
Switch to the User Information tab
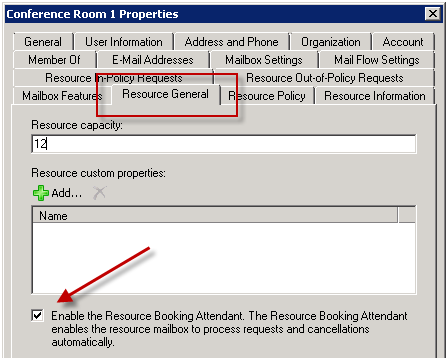click(x=124, y=42)
